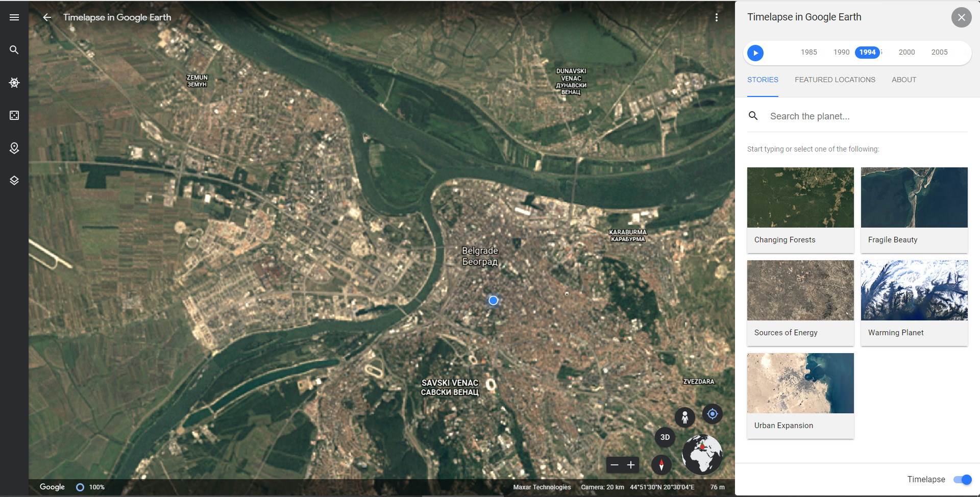Launch Voyager with the ship wheel icon
The width and height of the screenshot is (980, 497).
tap(14, 82)
